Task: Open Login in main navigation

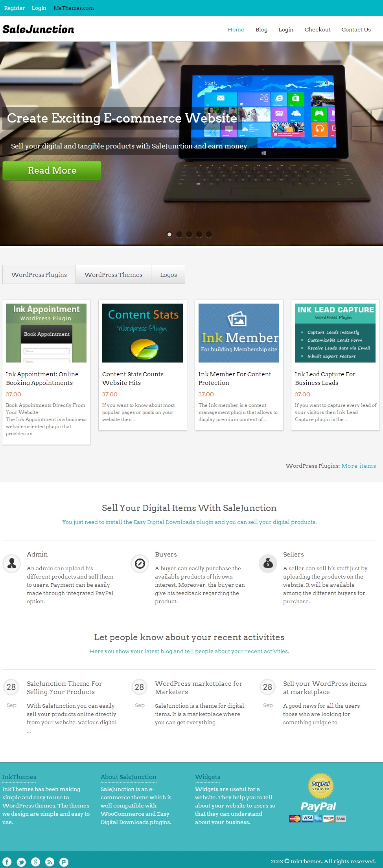Action: pos(286,29)
